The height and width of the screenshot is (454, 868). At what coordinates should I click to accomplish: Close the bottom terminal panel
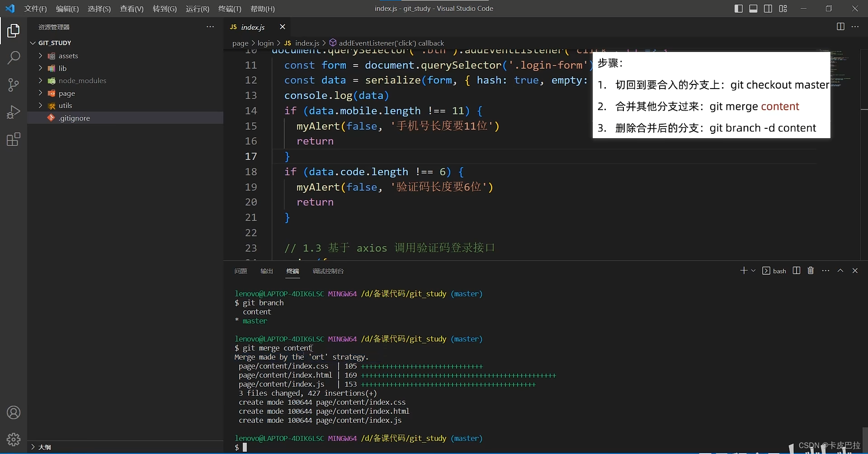[855, 271]
